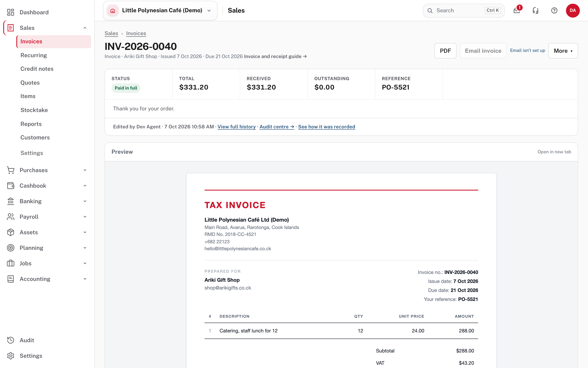Click the Assets box icon
The width and height of the screenshot is (588, 368).
(x=10, y=232)
